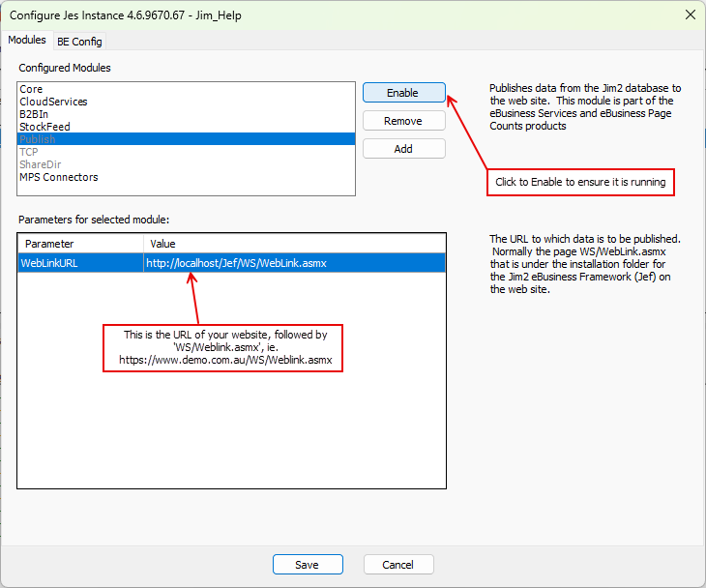Click the Value column header
The image size is (706, 588).
tap(294, 244)
